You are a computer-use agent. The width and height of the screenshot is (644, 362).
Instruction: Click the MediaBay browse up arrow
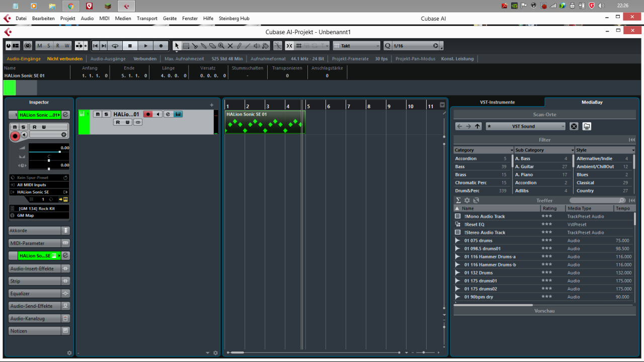point(477,126)
